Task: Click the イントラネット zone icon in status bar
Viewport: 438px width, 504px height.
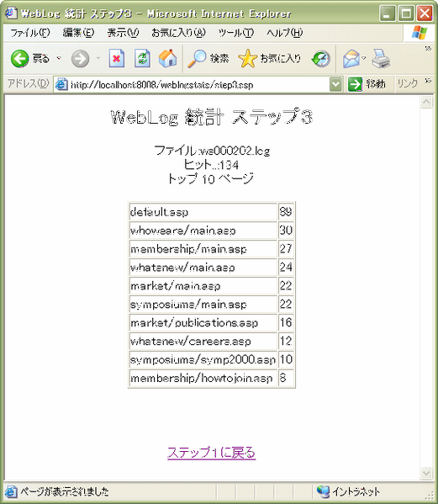Action: click(323, 491)
